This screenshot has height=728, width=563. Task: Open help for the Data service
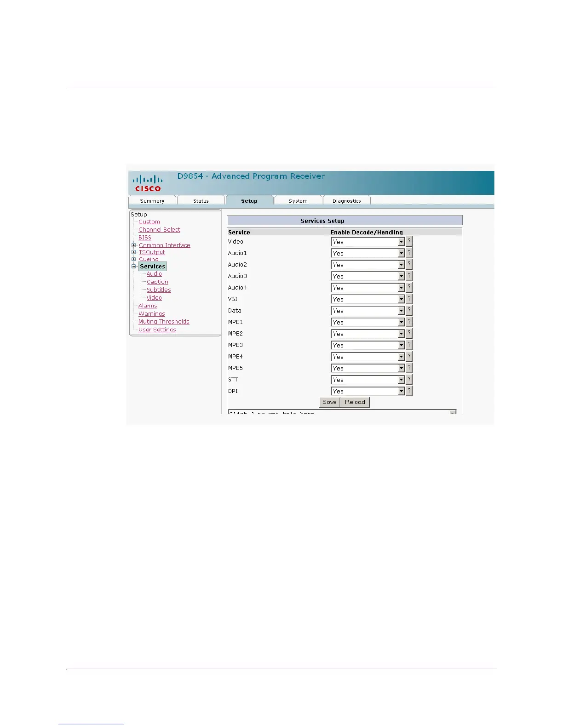pos(409,310)
